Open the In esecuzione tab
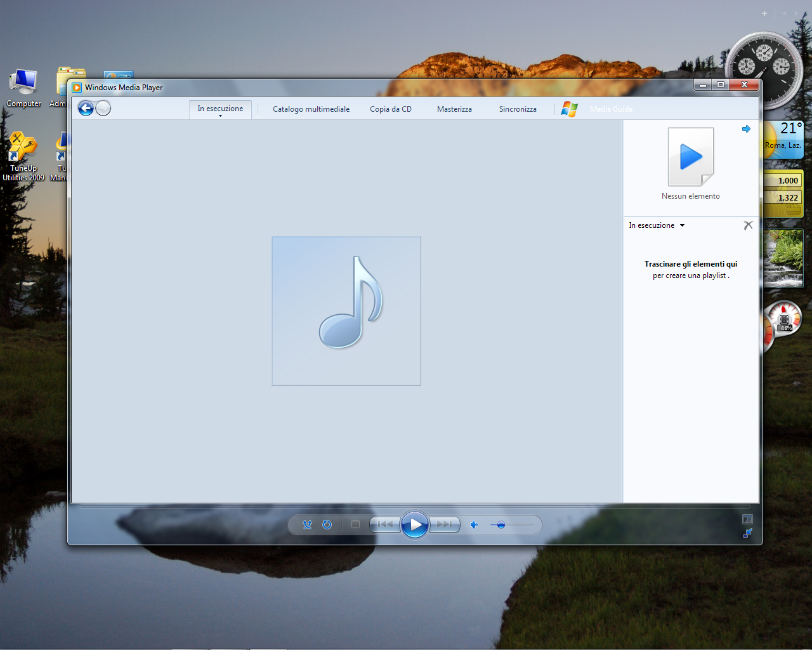The height and width of the screenshot is (650, 812). (220, 109)
